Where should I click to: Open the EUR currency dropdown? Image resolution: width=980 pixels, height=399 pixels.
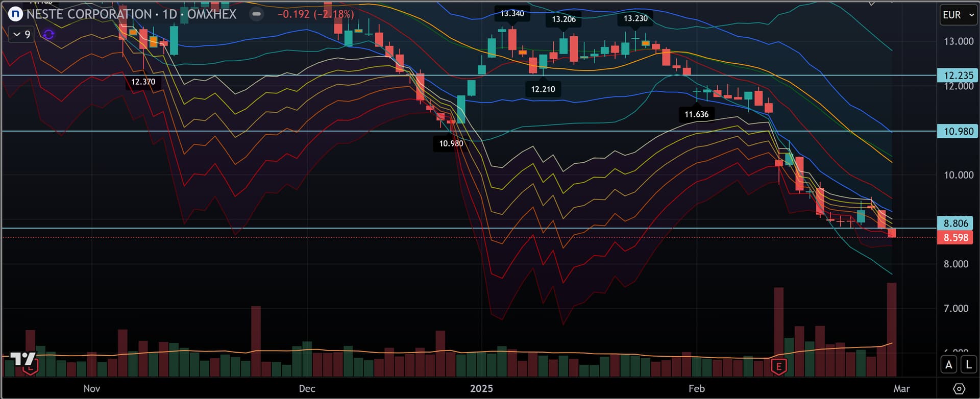tap(958, 15)
